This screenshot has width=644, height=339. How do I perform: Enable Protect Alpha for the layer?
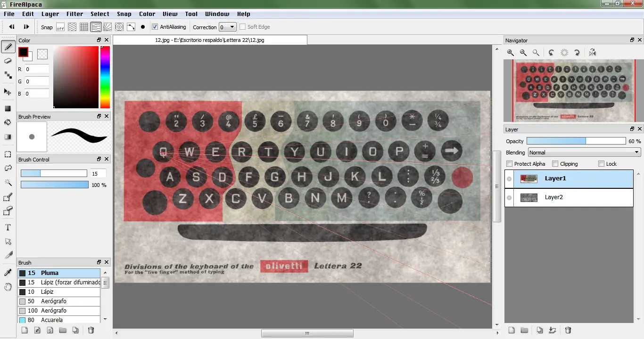[x=509, y=164]
